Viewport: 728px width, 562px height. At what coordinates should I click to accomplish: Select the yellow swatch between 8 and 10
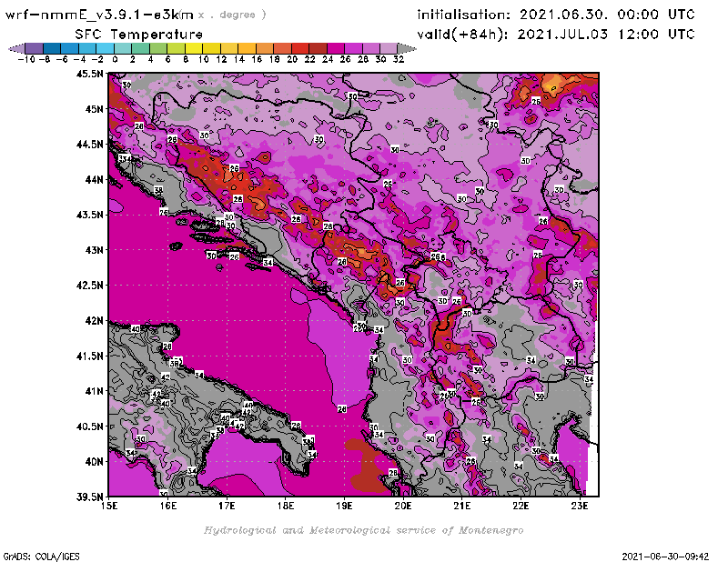click(x=194, y=48)
